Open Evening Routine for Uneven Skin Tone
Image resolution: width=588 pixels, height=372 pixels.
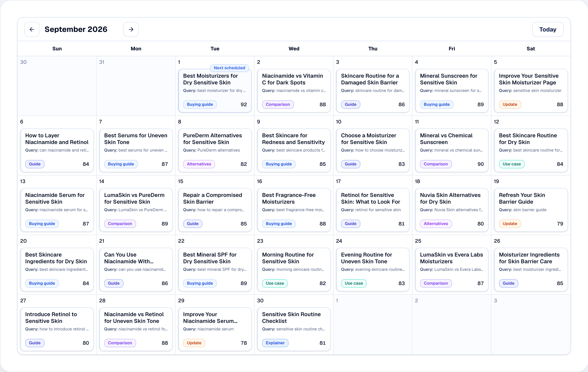pos(373,269)
